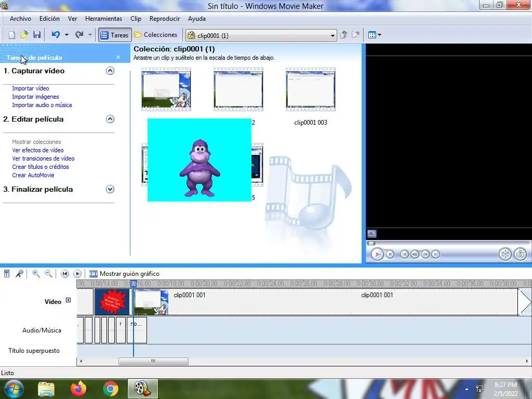Toggle the Tareas pane button
532x399 pixels.
[115, 35]
